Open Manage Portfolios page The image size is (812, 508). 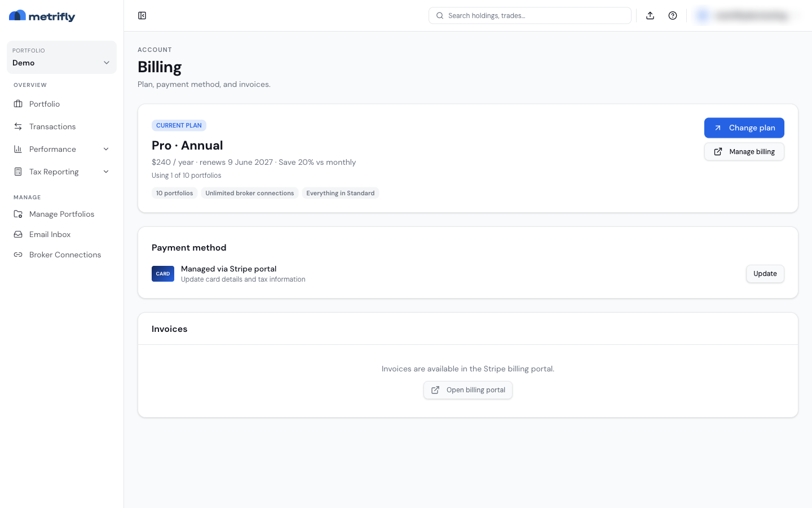(x=61, y=214)
